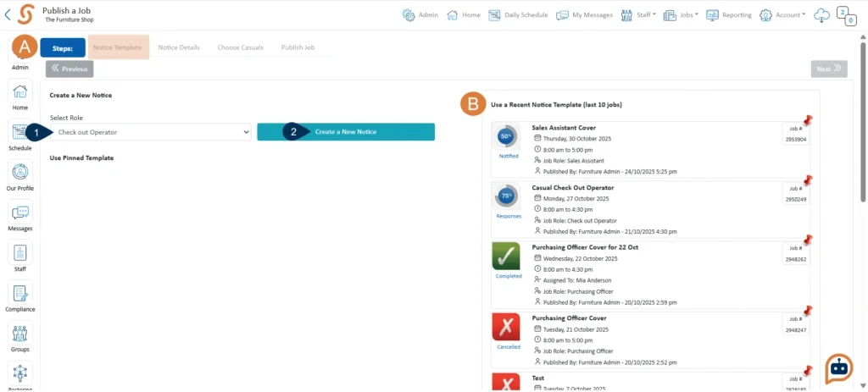Click the 75% Responses status icon
Image resolution: width=868 pixels, height=392 pixels.
coord(506,196)
